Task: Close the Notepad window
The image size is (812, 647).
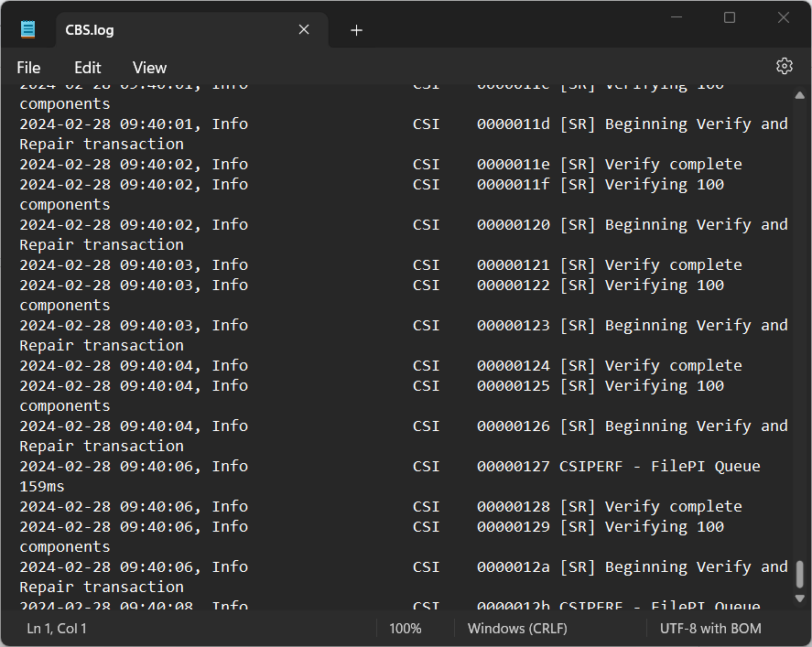Action: pos(784,17)
